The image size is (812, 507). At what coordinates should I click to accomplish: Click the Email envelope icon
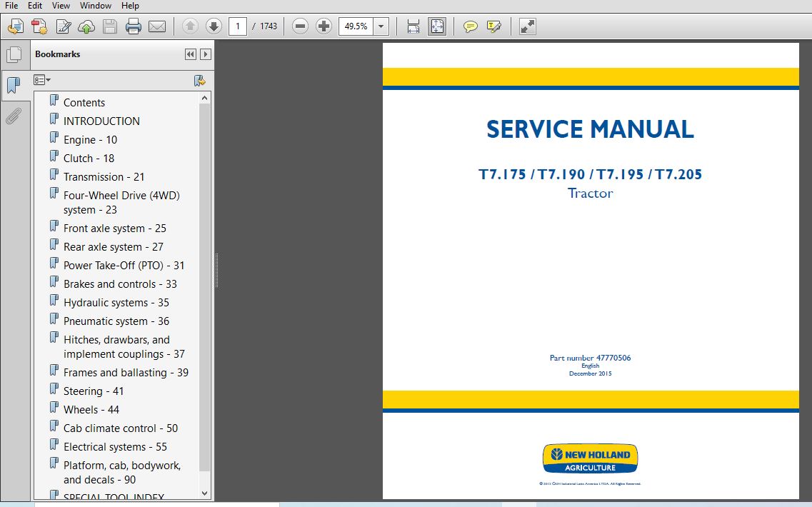point(157,26)
